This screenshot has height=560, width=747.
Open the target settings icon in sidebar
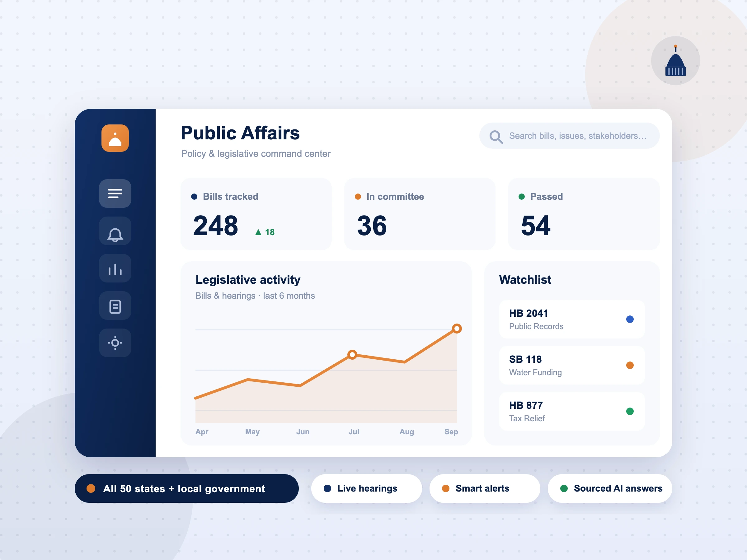(x=115, y=343)
